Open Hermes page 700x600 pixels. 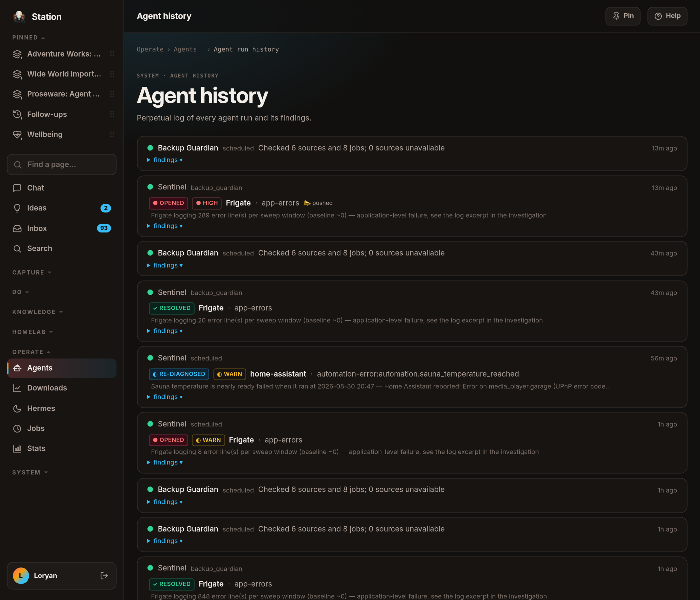(x=62, y=408)
